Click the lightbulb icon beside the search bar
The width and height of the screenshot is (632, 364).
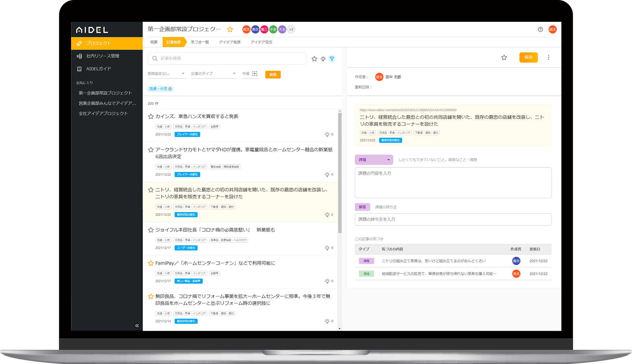(323, 59)
